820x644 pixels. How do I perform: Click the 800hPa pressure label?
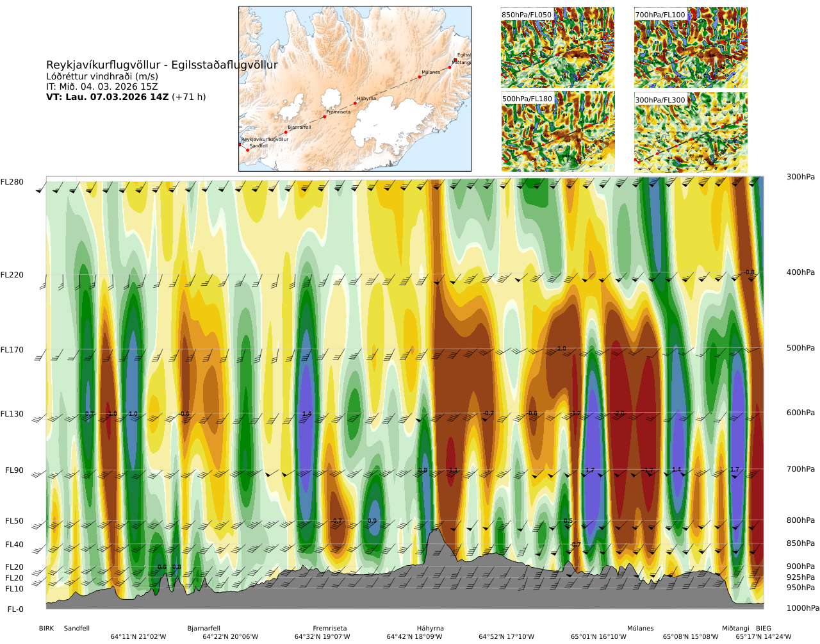point(801,520)
